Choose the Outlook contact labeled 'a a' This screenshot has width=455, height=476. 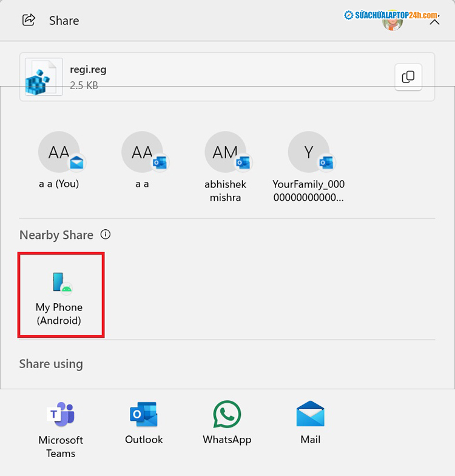click(142, 161)
